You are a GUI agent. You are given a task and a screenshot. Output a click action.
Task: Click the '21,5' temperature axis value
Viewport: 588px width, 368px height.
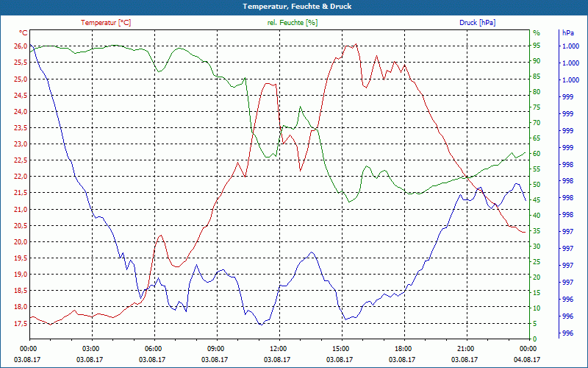21,193
